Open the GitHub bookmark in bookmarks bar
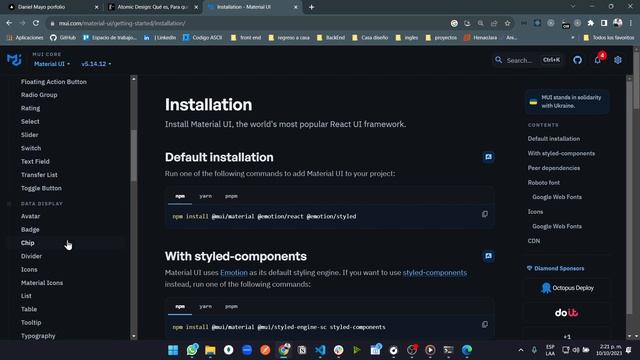 click(63, 38)
